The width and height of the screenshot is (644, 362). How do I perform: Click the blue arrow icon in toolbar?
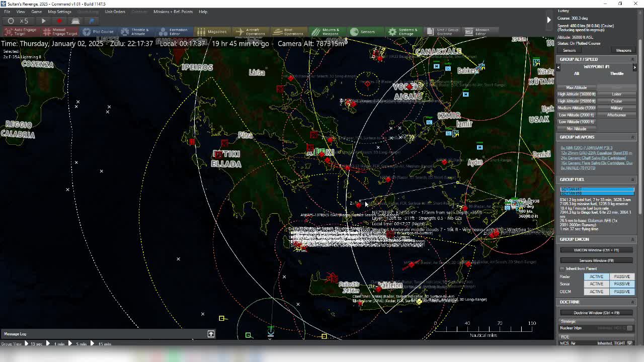tap(92, 21)
